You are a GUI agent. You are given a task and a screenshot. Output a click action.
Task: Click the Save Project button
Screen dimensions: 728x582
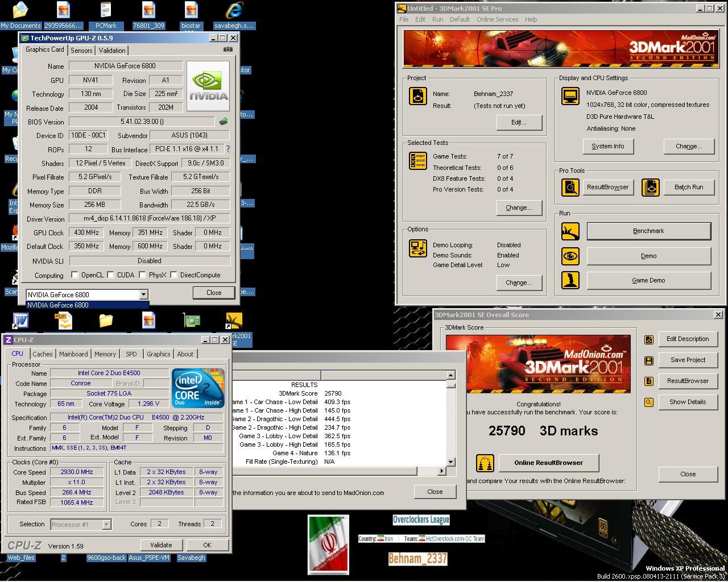pos(688,360)
